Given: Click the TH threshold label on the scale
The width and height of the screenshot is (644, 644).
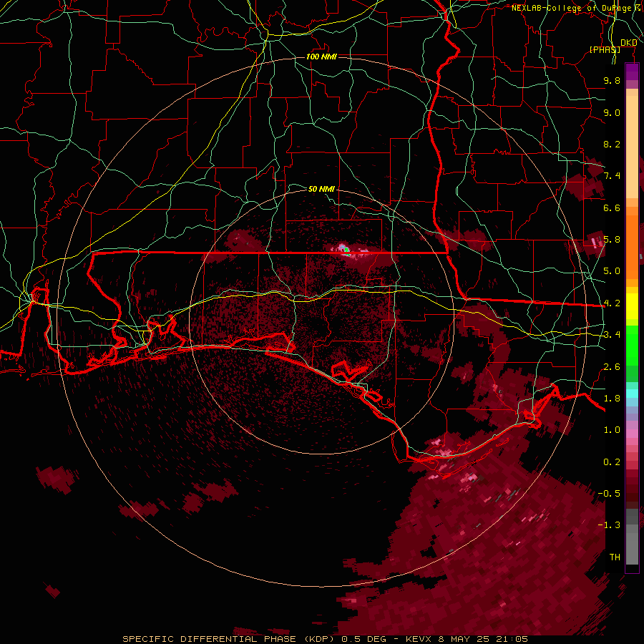Looking at the screenshot, I should point(615,557).
